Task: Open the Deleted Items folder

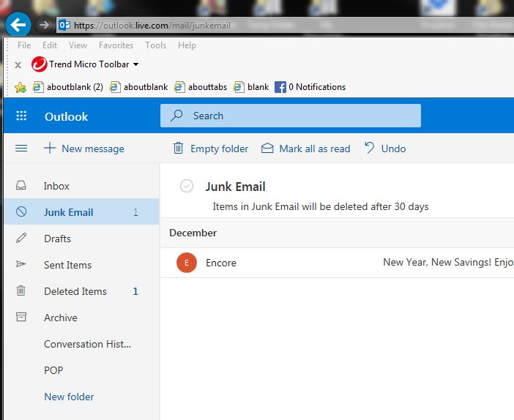Action: click(x=81, y=291)
